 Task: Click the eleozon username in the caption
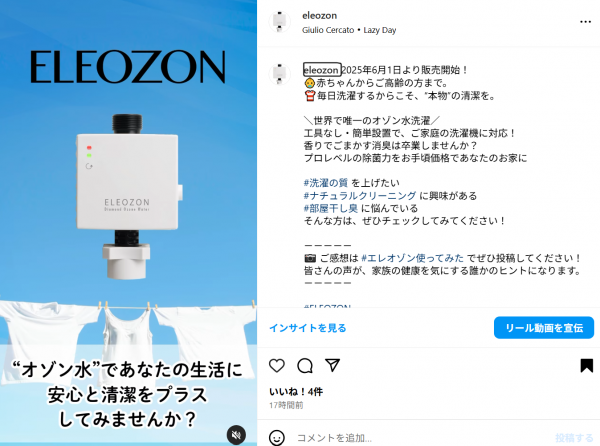coord(321,70)
